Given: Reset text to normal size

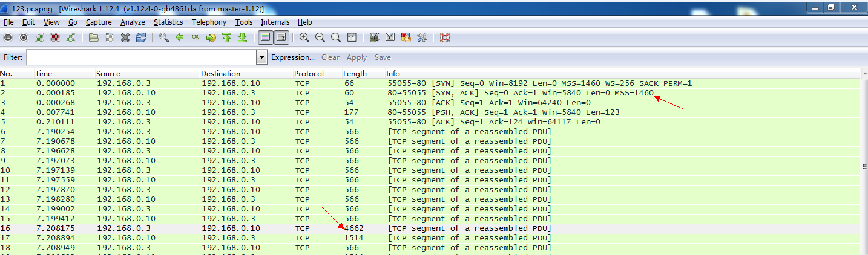Looking at the screenshot, I should 336,37.
